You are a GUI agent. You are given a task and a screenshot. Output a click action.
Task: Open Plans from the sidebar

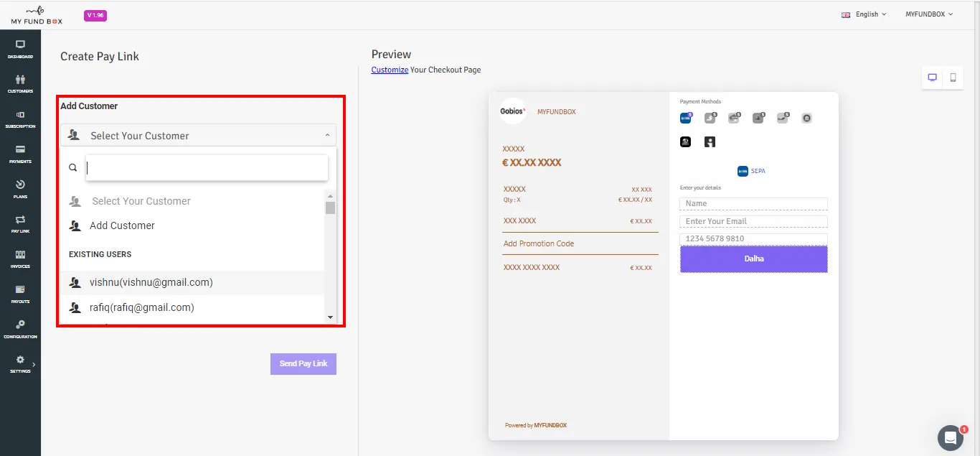[x=20, y=189]
